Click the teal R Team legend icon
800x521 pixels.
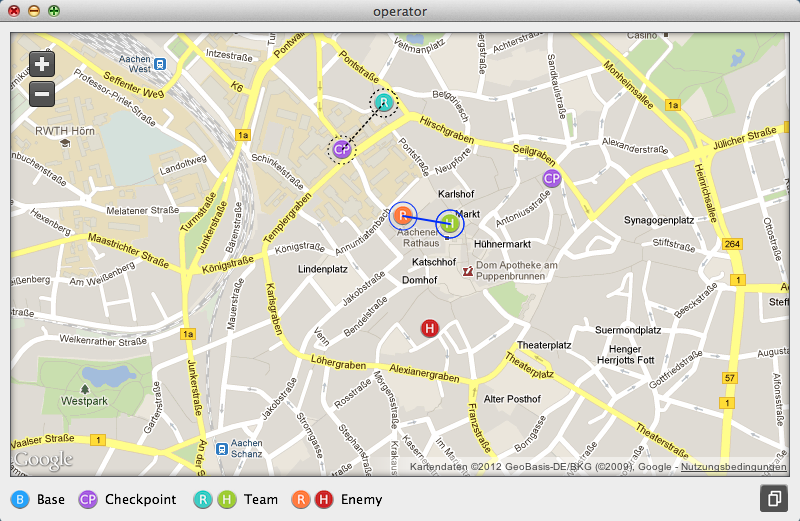pos(203,499)
